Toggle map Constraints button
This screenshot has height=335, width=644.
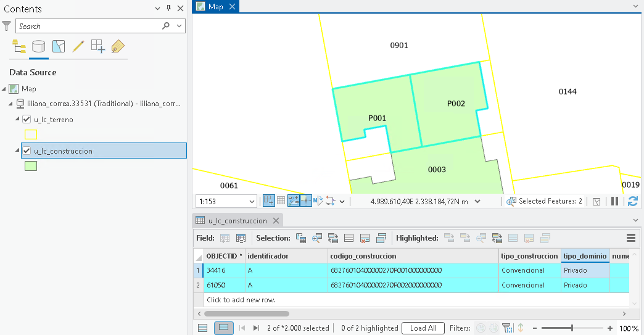(x=294, y=201)
